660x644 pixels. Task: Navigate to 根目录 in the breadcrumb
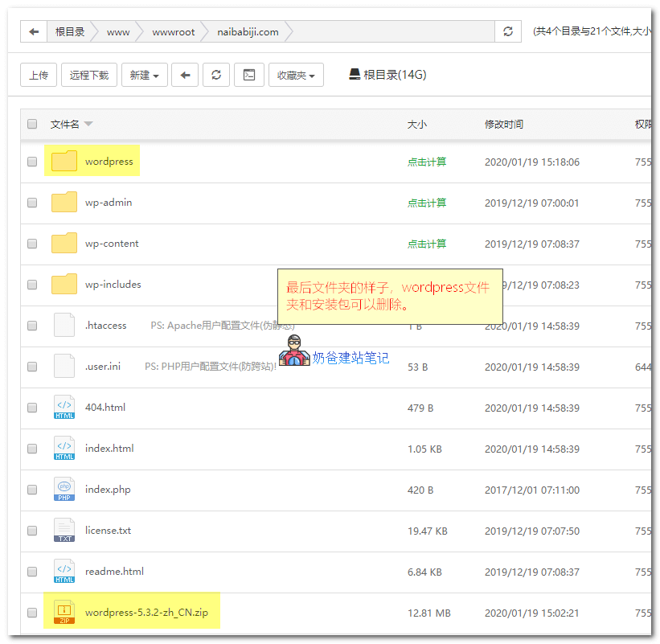70,32
